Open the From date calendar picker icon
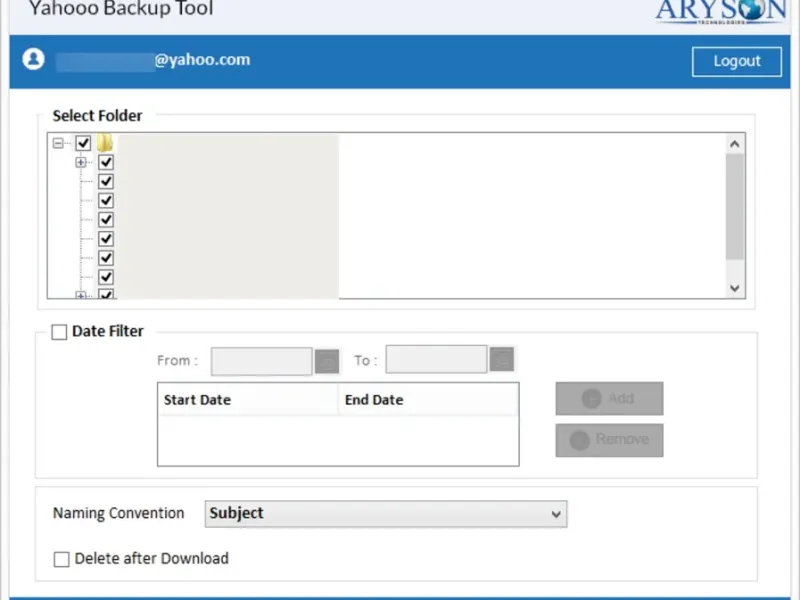The image size is (800, 600). [x=327, y=362]
